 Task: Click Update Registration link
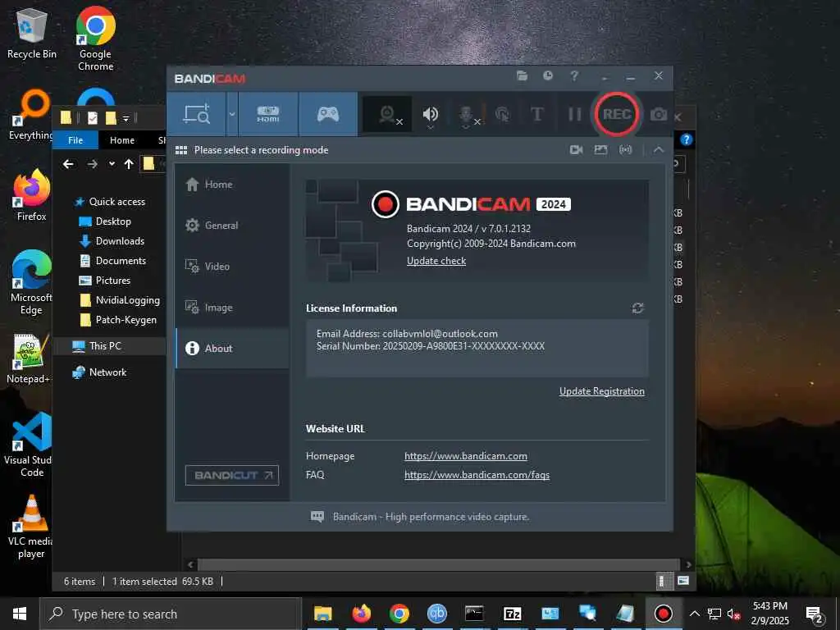tap(601, 391)
